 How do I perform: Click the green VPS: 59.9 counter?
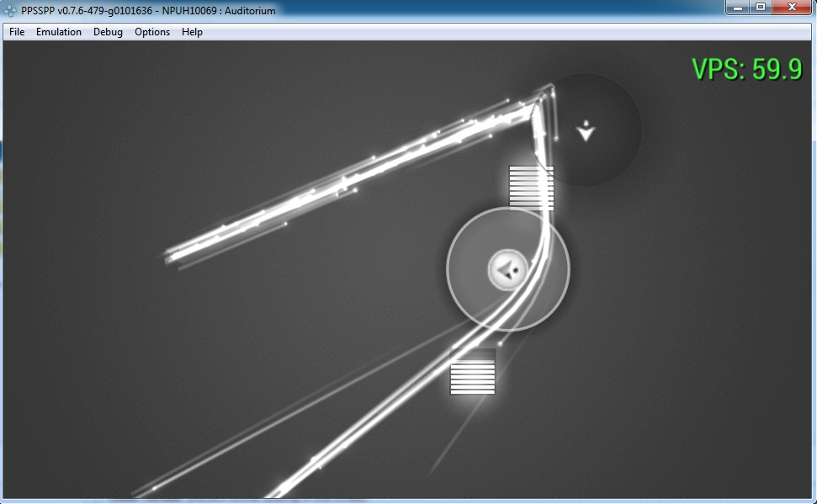click(746, 69)
